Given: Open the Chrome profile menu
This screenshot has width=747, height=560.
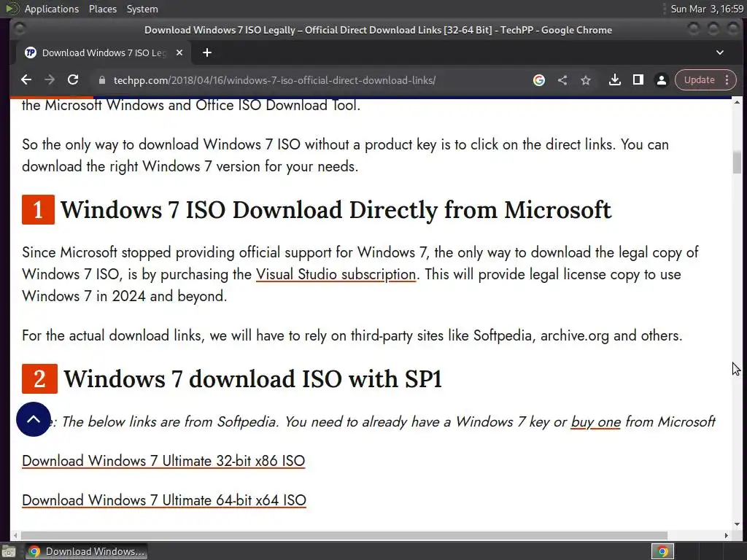Looking at the screenshot, I should [x=661, y=80].
